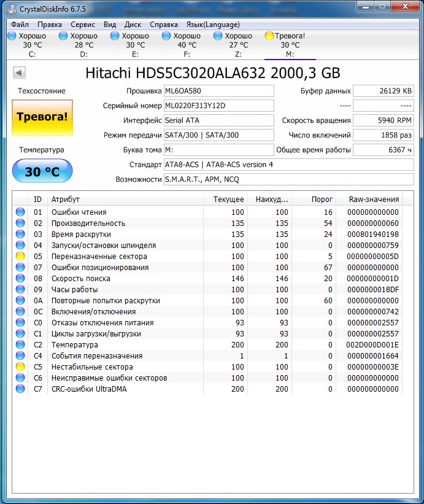Click status orb for C4 События переназначения
This screenshot has width=424, height=504.
[20, 355]
